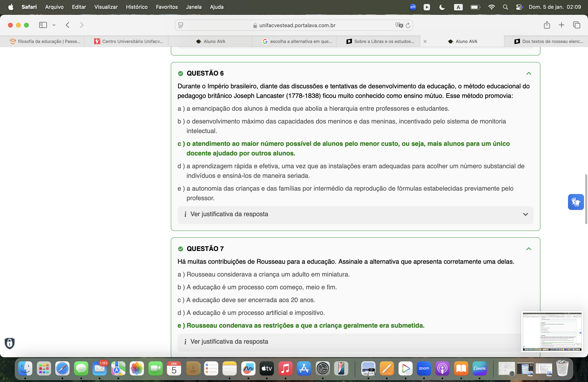
Task: Click the privacy shield icon at bottom left
Action: [x=10, y=343]
